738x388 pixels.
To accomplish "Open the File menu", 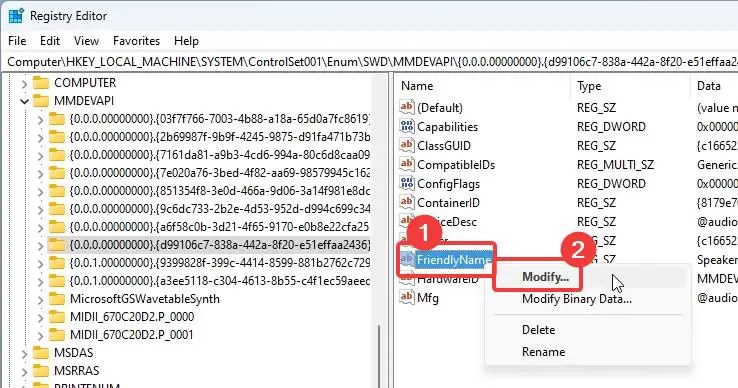I will (x=17, y=41).
